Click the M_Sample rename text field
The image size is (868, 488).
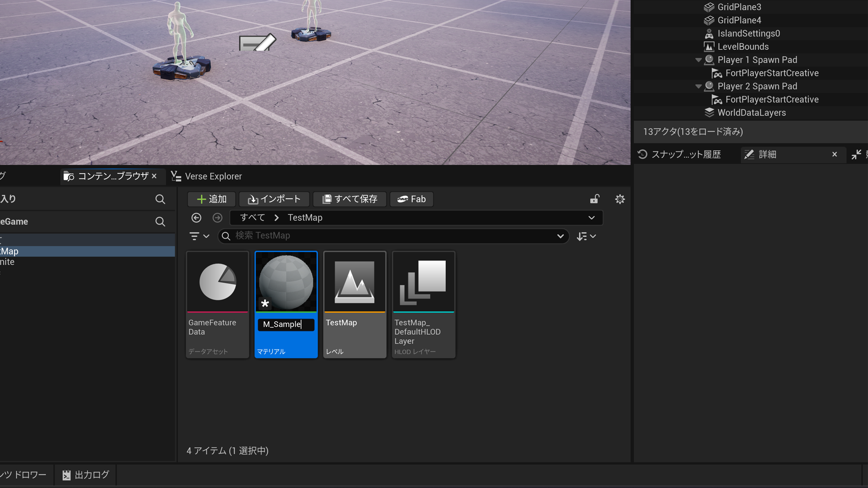pyautogui.click(x=286, y=324)
